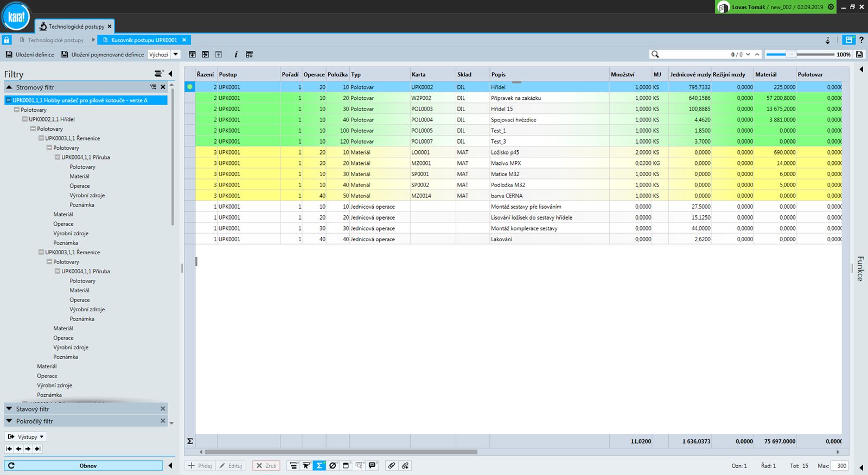This screenshot has width=868, height=475.
Task: Select the Kusovník postupu UPK0001 tab
Action: pos(144,40)
